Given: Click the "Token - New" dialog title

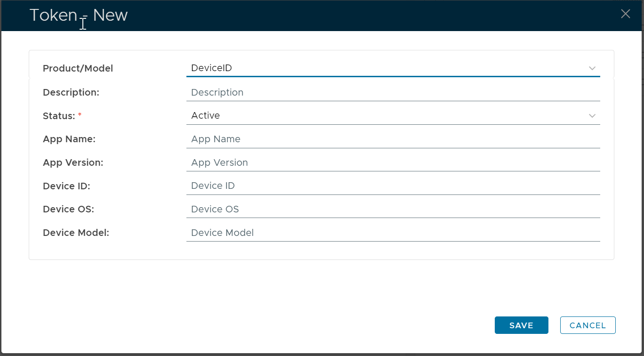Looking at the screenshot, I should click(x=79, y=15).
